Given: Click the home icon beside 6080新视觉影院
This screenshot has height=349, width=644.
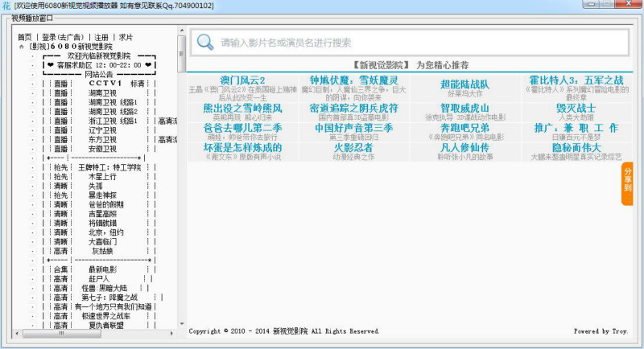Looking at the screenshot, I should (22, 47).
